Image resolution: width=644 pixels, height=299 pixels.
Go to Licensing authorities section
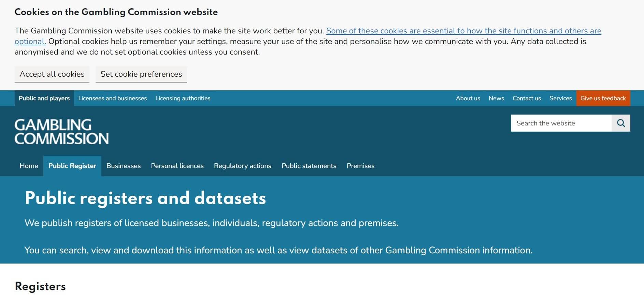[x=183, y=98]
